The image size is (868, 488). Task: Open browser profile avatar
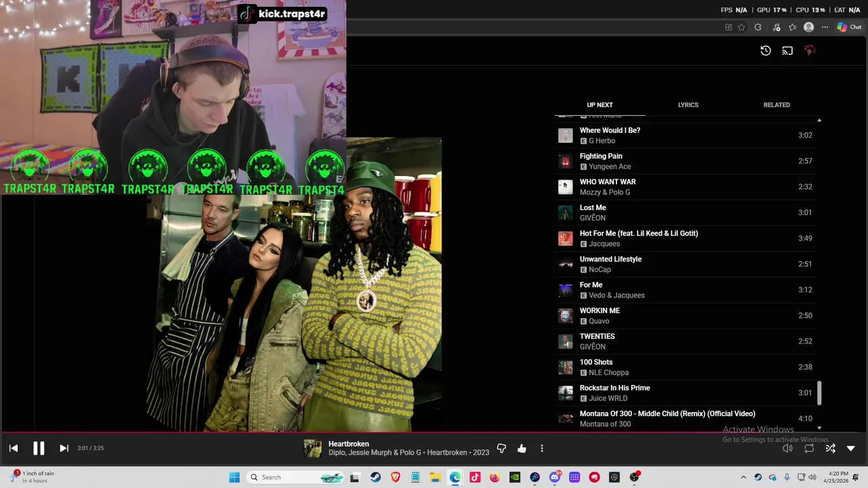point(808,27)
